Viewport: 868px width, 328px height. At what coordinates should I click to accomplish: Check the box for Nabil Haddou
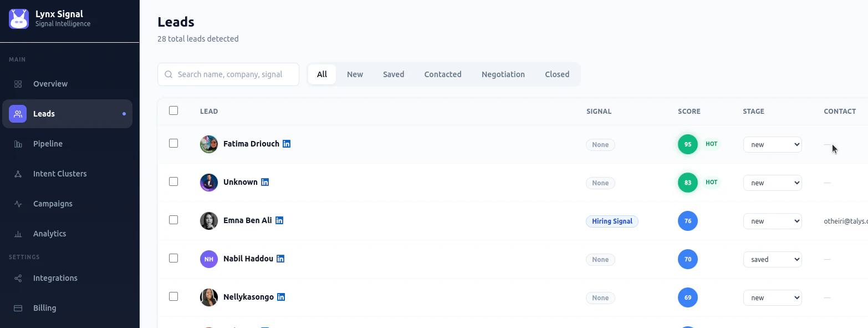(x=173, y=258)
